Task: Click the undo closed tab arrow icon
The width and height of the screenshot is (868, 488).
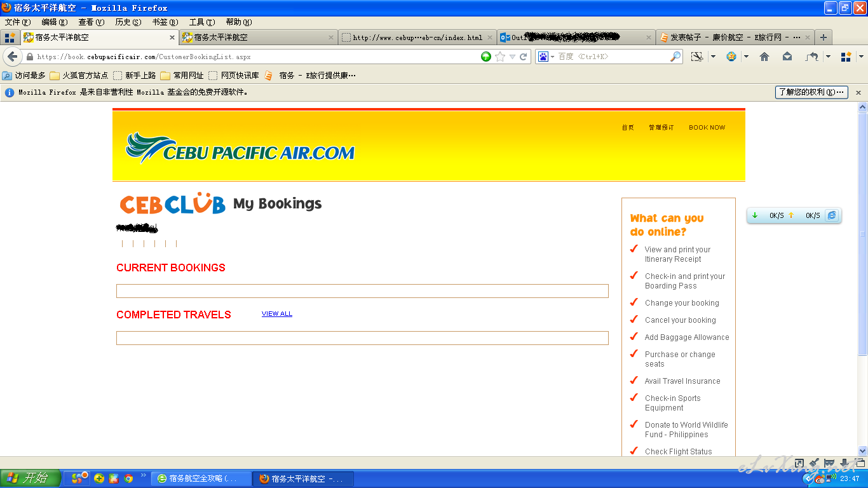Action: click(811, 57)
